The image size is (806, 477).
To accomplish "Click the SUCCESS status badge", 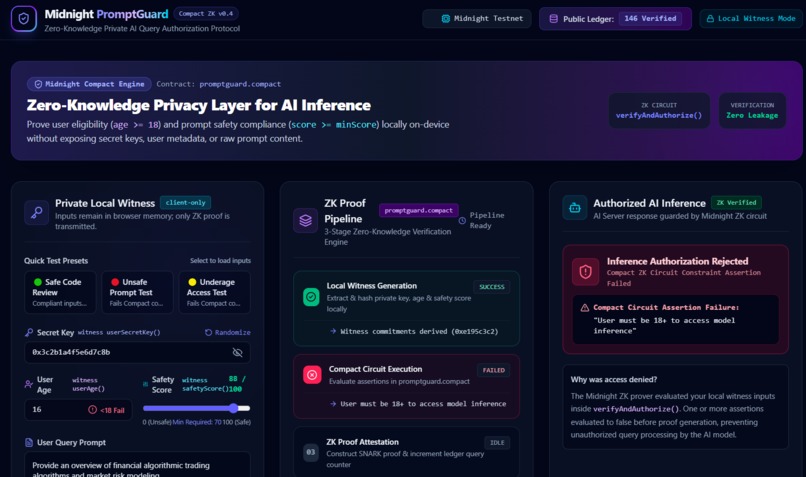I will [492, 287].
